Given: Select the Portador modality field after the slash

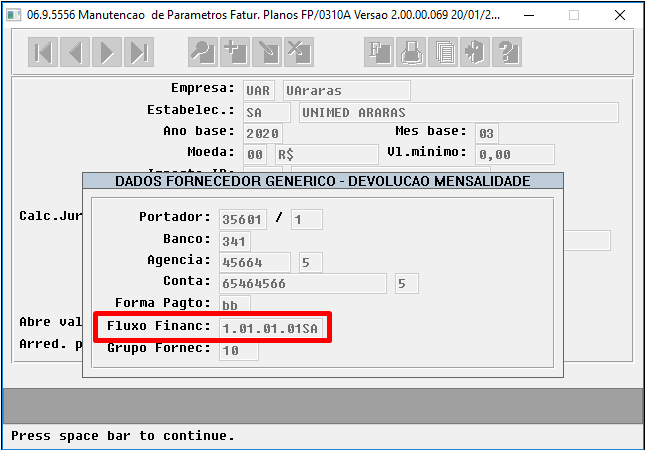Looking at the screenshot, I should [x=307, y=219].
